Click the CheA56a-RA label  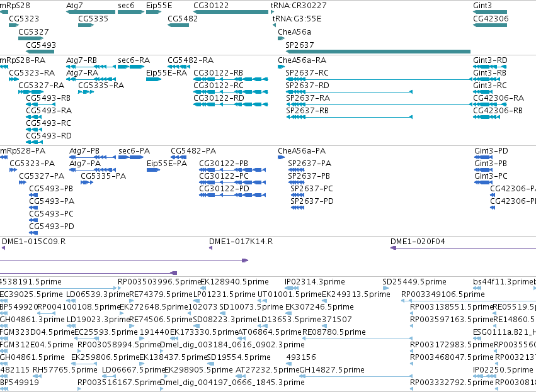[302, 60]
